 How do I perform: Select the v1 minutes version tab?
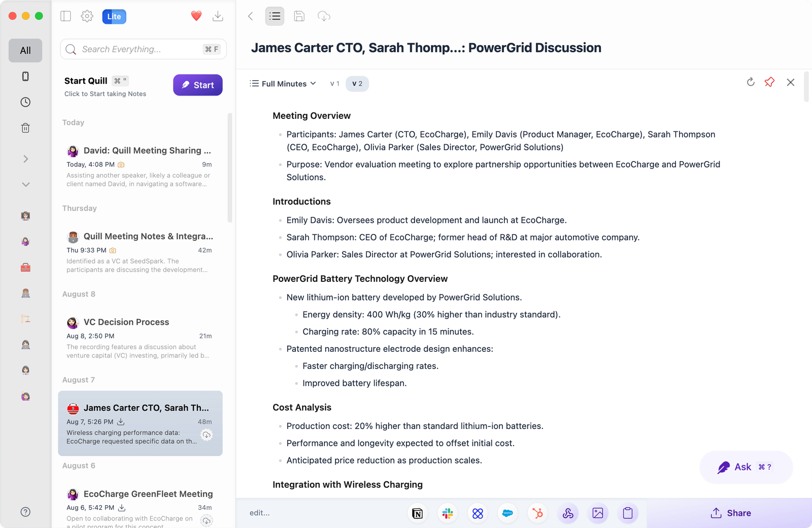[x=334, y=83]
